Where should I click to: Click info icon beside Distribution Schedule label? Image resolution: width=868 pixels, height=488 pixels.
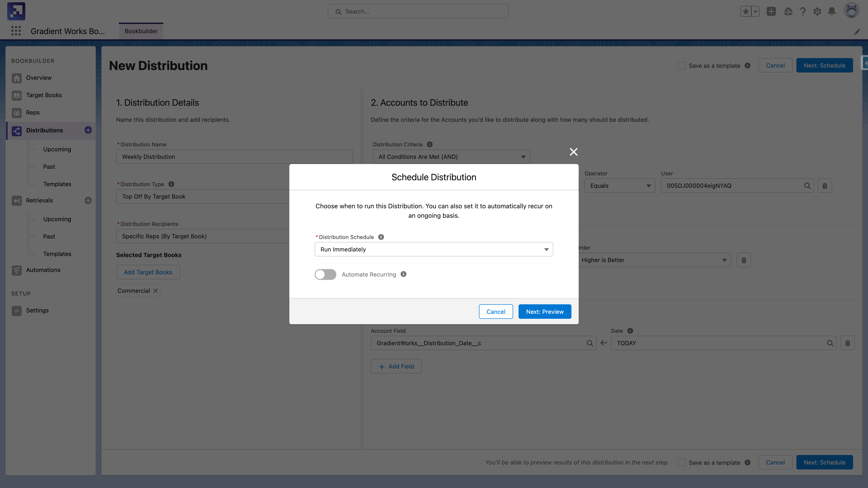pyautogui.click(x=381, y=237)
